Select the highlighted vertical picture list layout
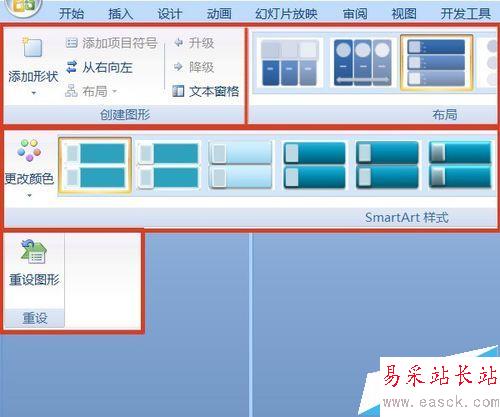The width and height of the screenshot is (500, 417). point(436,63)
